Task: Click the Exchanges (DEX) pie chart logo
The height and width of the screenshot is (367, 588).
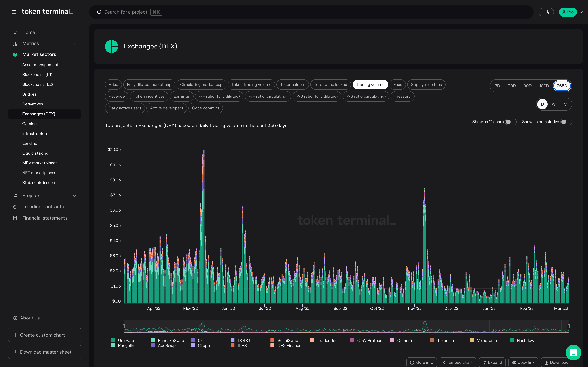Action: coord(112,46)
